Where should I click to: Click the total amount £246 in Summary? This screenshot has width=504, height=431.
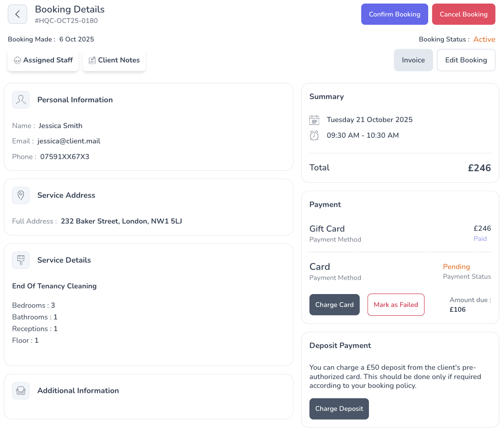tap(479, 168)
